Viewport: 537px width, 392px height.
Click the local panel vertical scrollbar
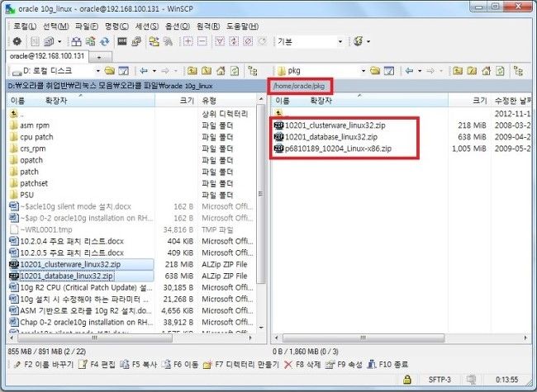pos(261,194)
